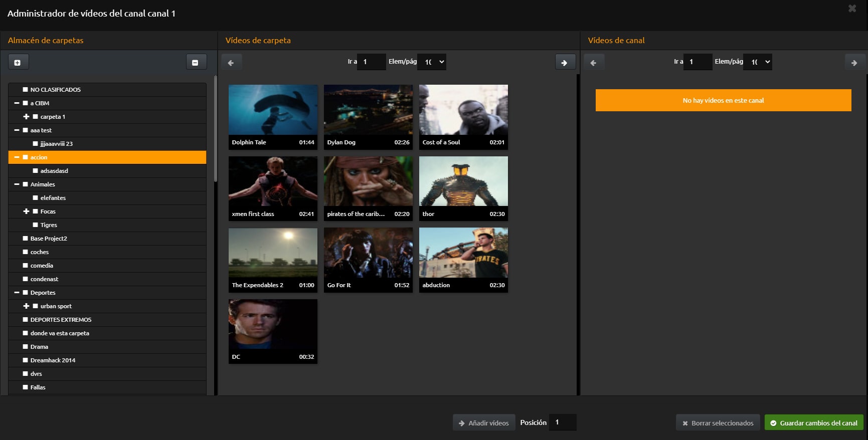Screen dimensions: 868x440
Task: Open folder videos Elem/pág dropdown
Action: 432,62
